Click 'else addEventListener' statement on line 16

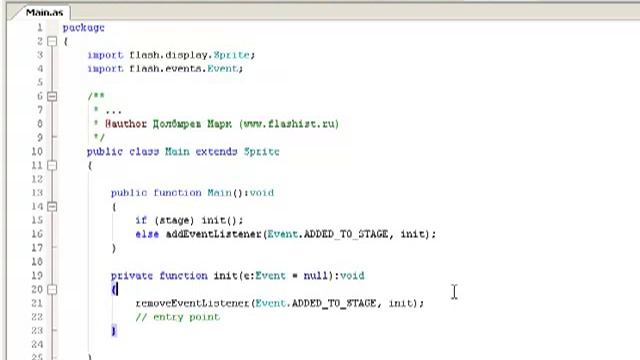point(285,234)
